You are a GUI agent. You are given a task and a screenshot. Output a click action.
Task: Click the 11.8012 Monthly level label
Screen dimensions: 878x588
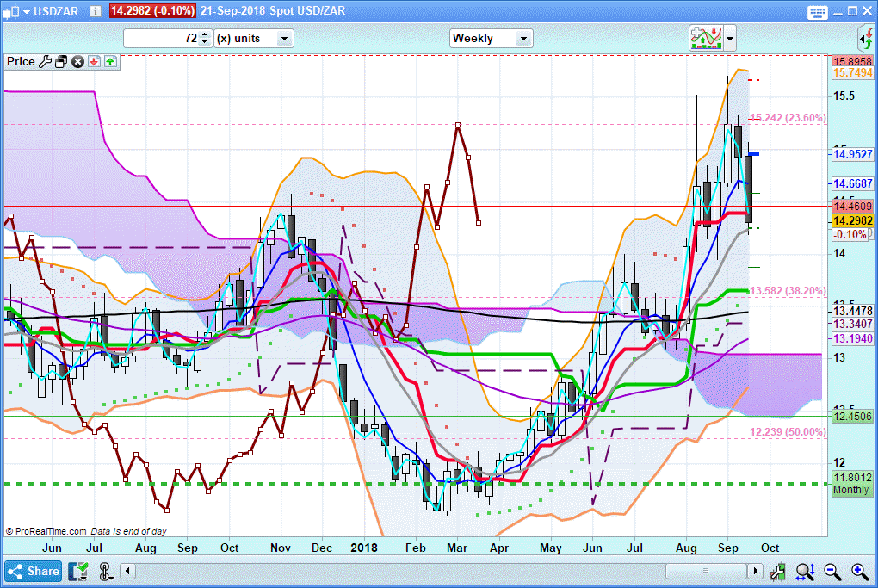coord(852,483)
